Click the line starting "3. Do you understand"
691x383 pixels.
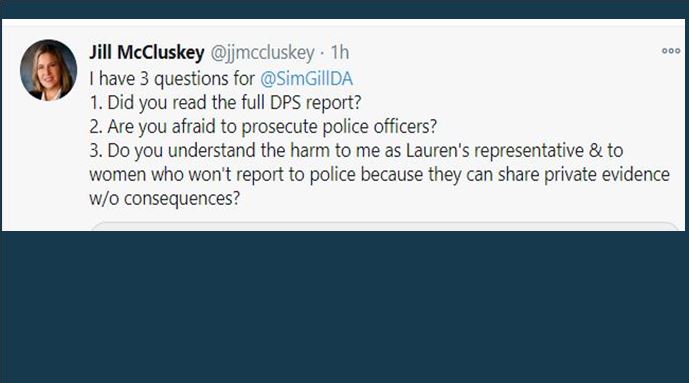tap(356, 150)
